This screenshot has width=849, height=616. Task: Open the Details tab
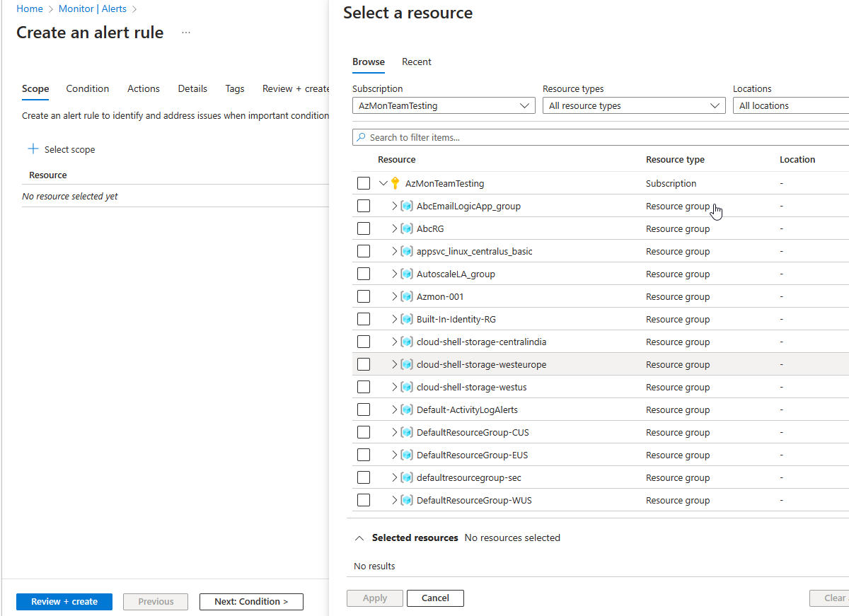click(x=192, y=88)
